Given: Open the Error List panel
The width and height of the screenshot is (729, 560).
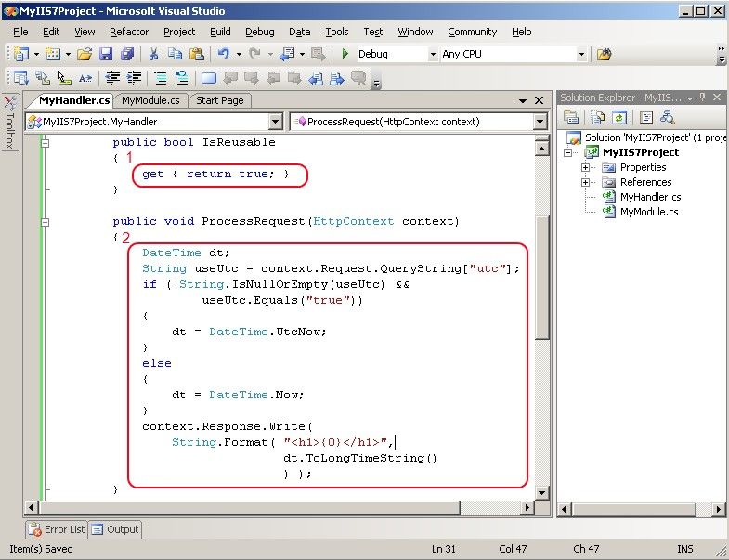Looking at the screenshot, I should point(57,529).
